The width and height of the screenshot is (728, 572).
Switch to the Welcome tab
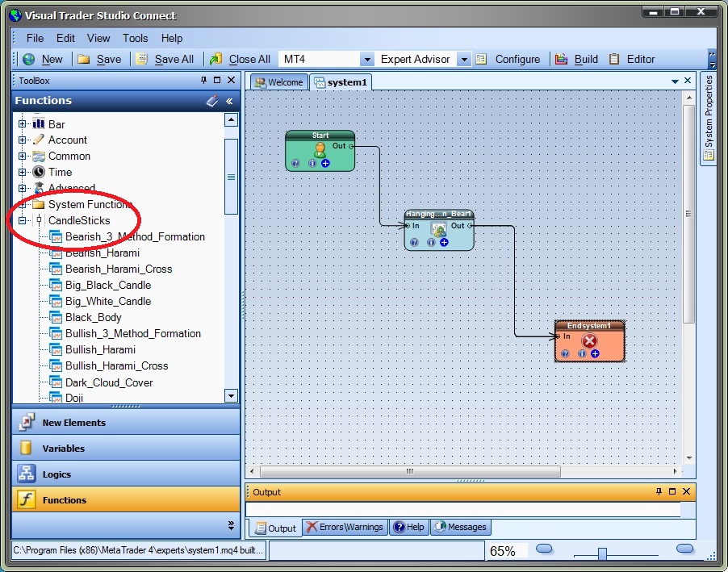(279, 82)
